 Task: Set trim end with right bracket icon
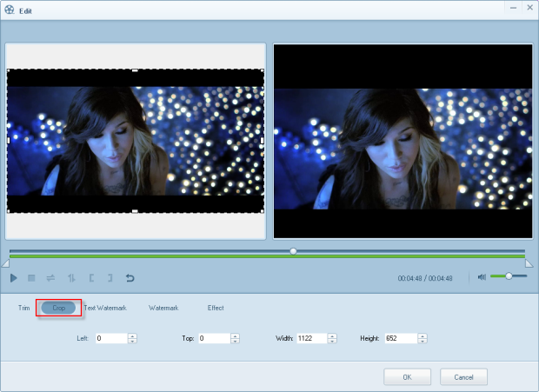click(x=110, y=278)
